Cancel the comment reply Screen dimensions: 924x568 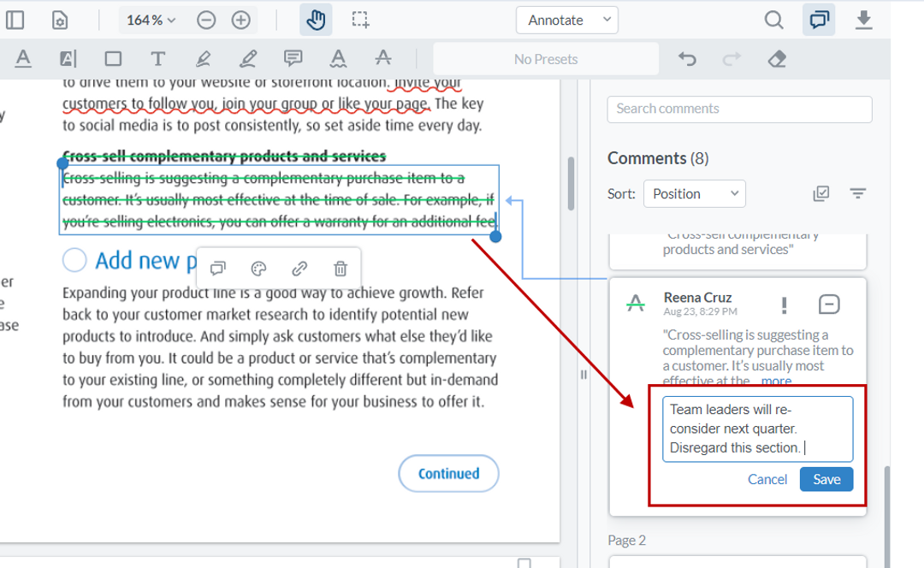tap(767, 479)
